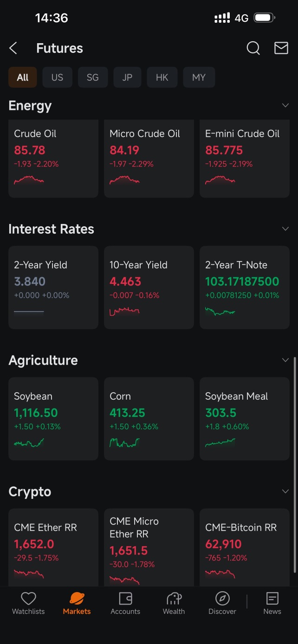298x644 pixels.
Task: Collapse the Agriculture section chevron
Action: click(x=285, y=360)
